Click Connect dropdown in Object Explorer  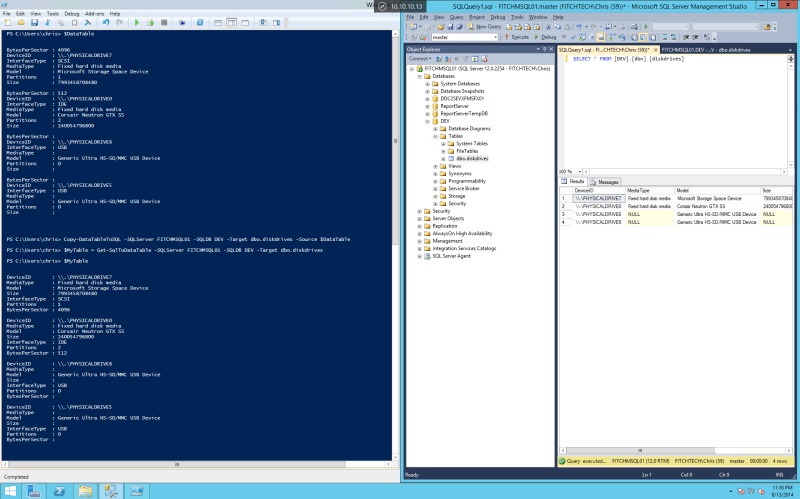point(419,59)
